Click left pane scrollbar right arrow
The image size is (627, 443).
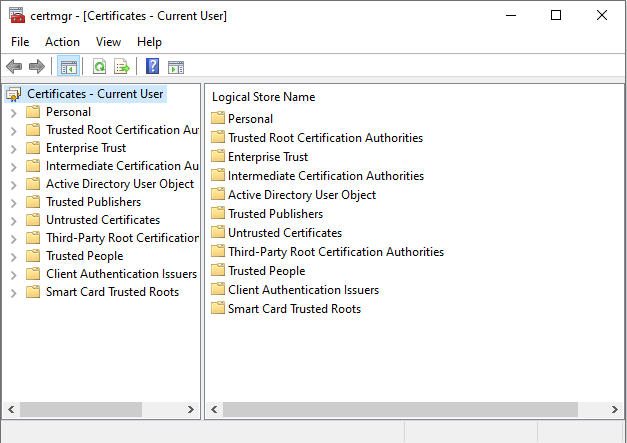191,409
